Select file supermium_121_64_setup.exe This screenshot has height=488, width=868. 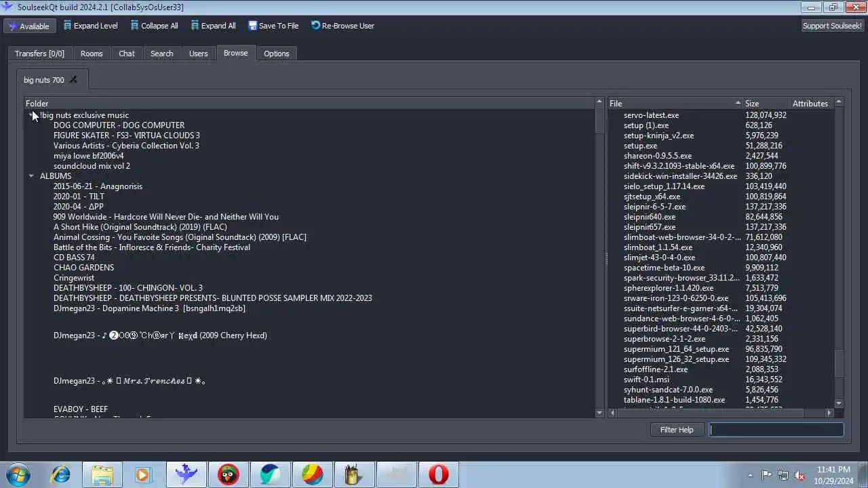tap(676, 349)
